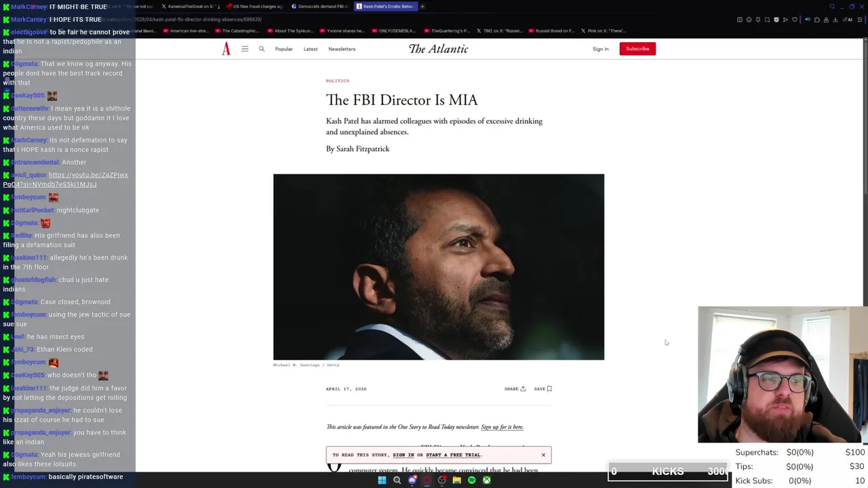Open the youtu.be link in chat

coord(65,180)
